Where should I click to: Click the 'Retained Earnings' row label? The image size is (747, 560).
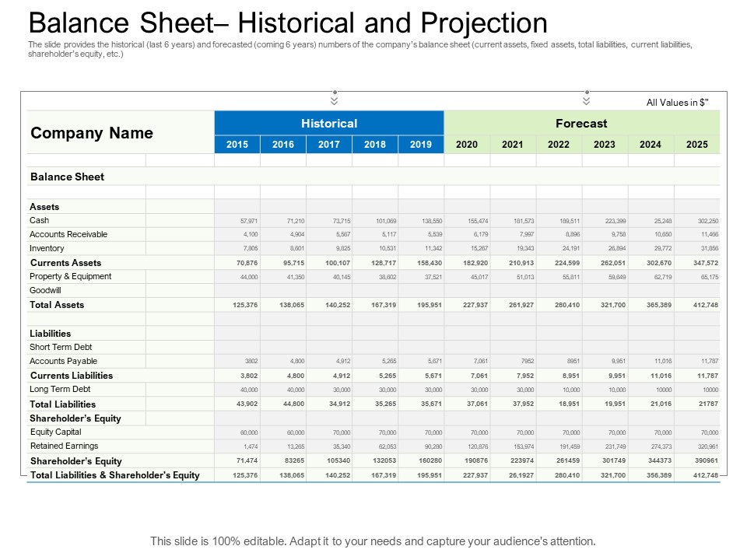point(65,446)
